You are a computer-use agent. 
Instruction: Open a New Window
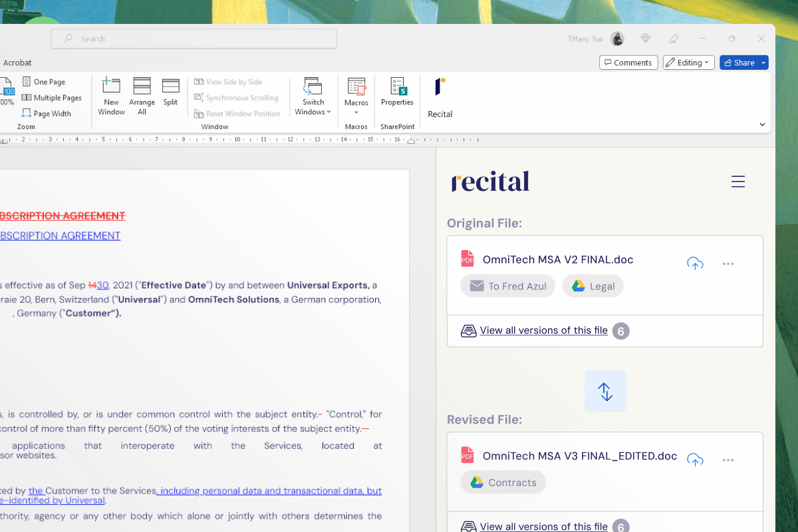coord(111,96)
